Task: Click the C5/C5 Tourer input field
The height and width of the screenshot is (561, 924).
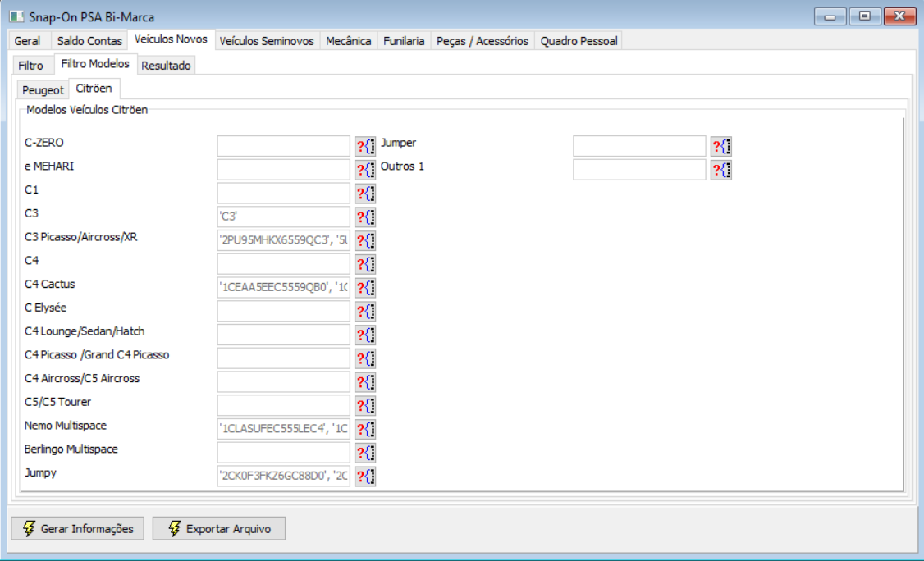Action: [283, 405]
